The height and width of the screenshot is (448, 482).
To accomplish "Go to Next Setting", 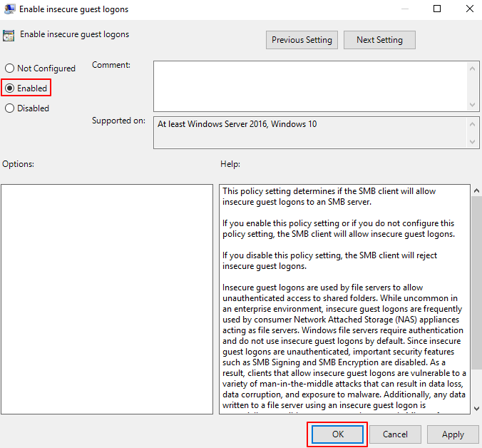I will tap(379, 40).
